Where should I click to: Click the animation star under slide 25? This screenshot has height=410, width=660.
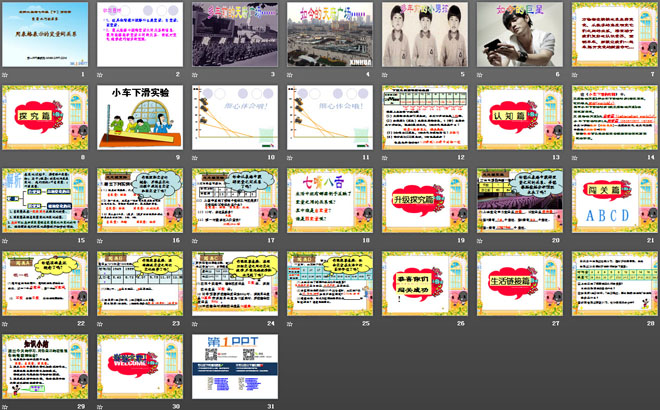pyautogui.click(x=290, y=324)
